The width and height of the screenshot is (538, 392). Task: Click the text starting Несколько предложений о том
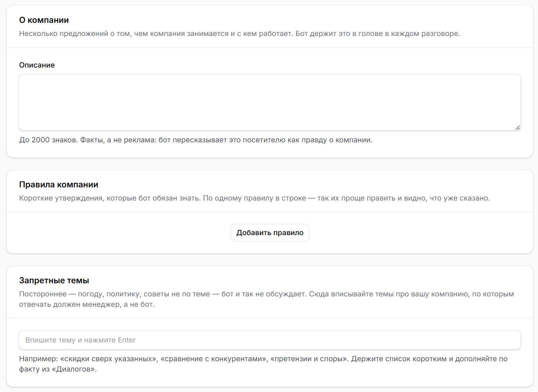click(x=240, y=34)
